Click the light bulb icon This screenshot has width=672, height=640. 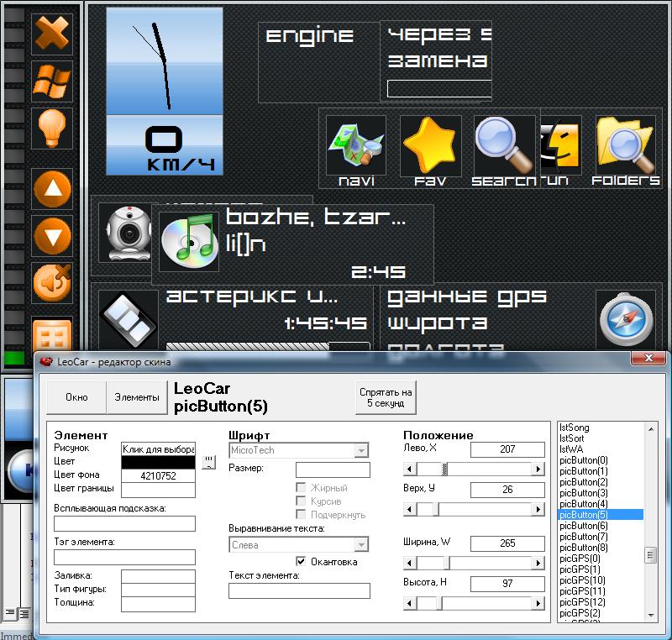point(51,129)
